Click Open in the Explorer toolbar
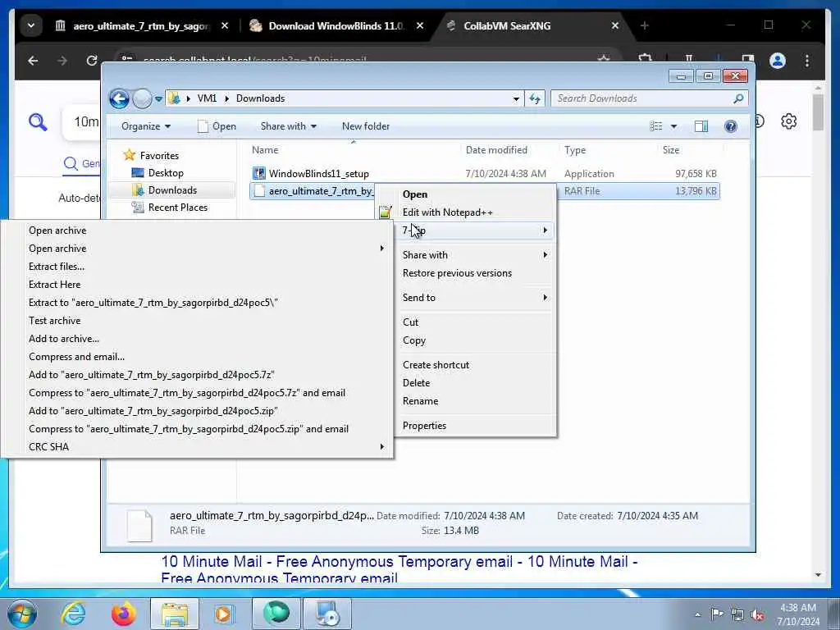 [217, 126]
